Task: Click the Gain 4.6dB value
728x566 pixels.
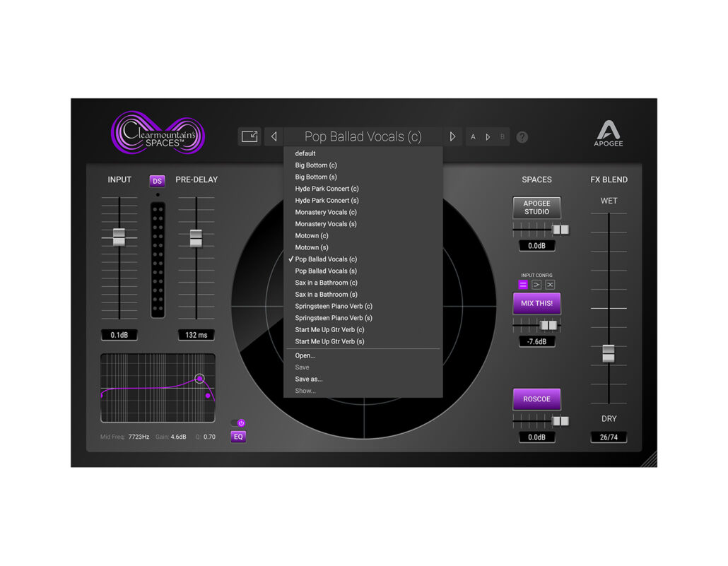Action: point(178,437)
